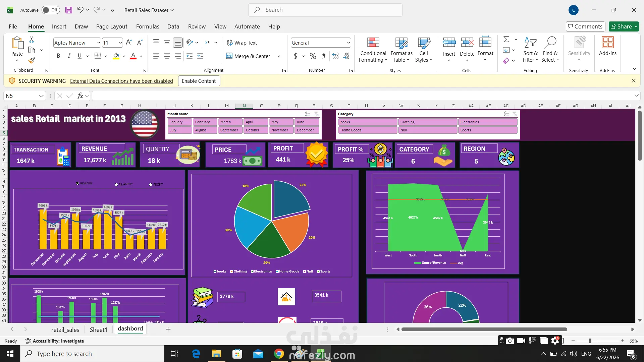Toggle Home Goods category slicer button
The image size is (644, 362).
coord(368,130)
